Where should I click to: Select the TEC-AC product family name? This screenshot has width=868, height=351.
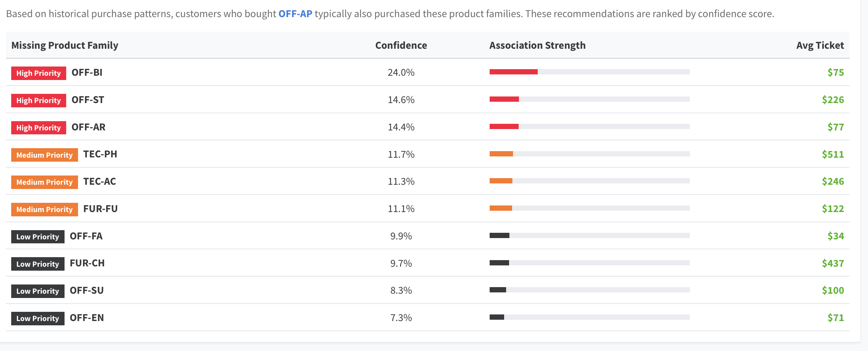point(99,181)
